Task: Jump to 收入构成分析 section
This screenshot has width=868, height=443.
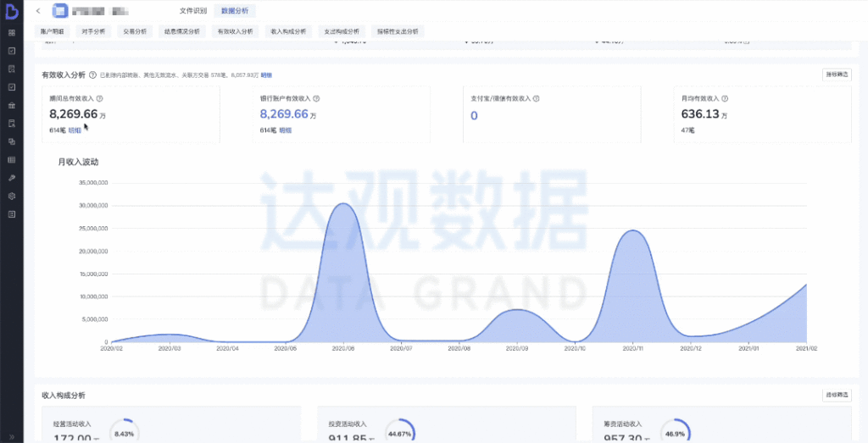Action: coord(288,31)
